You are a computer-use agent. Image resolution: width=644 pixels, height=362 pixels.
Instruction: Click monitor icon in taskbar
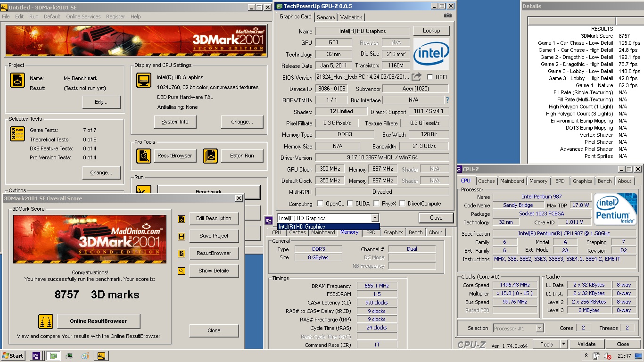pyautogui.click(x=69, y=356)
